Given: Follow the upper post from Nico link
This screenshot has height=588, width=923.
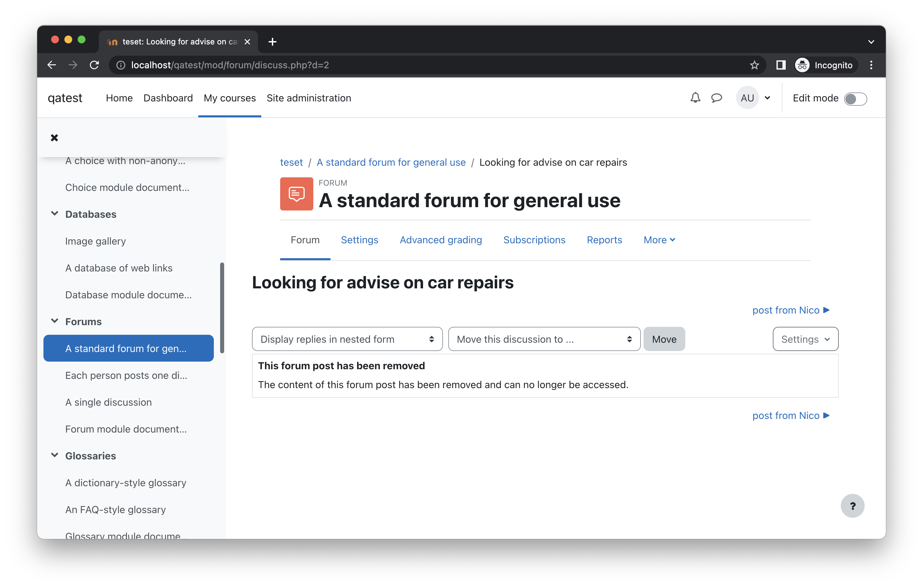Looking at the screenshot, I should pyautogui.click(x=791, y=310).
